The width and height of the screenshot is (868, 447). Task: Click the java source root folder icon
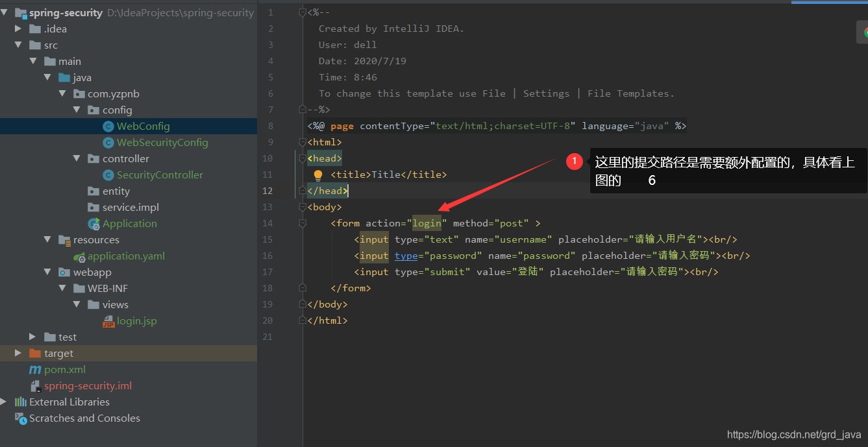point(64,77)
